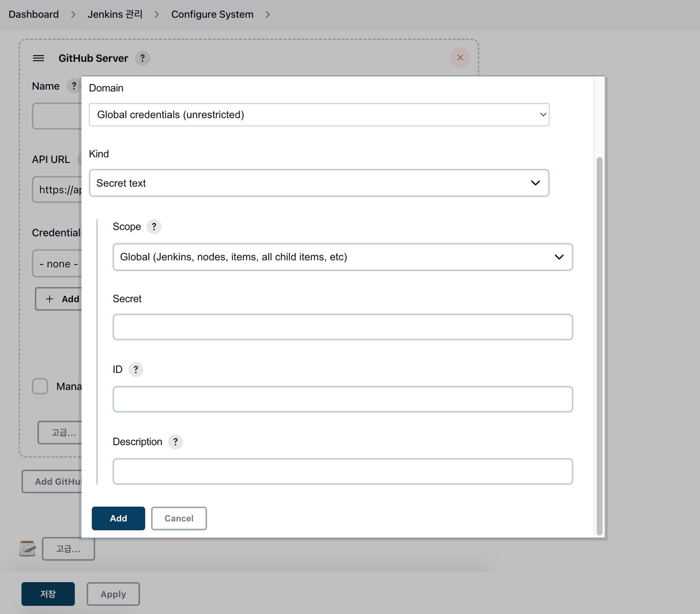Screen dimensions: 700x614
Task: Go to Dashboard breadcrumb
Action: click(x=33, y=15)
